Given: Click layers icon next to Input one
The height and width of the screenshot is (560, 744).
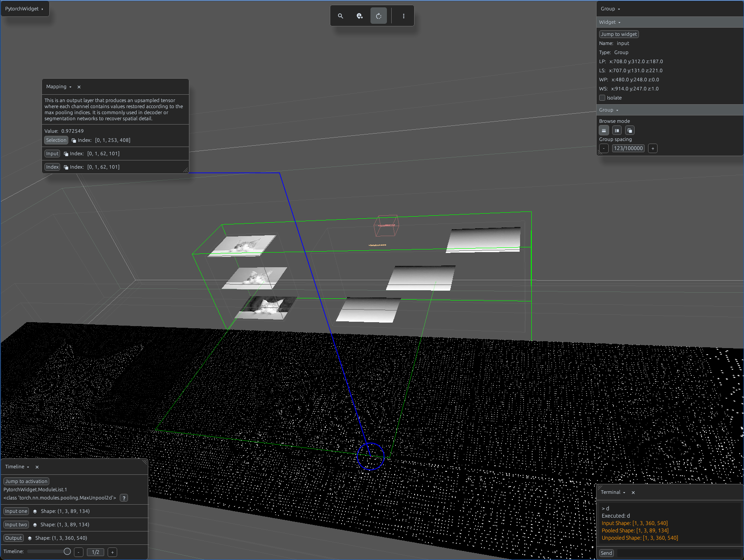Looking at the screenshot, I should [35, 512].
